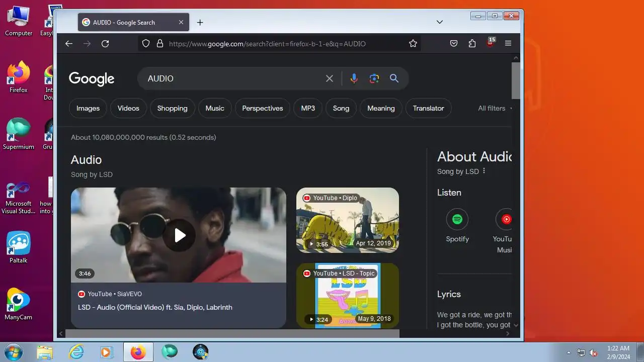Submit search with magnifier icon

pyautogui.click(x=394, y=78)
